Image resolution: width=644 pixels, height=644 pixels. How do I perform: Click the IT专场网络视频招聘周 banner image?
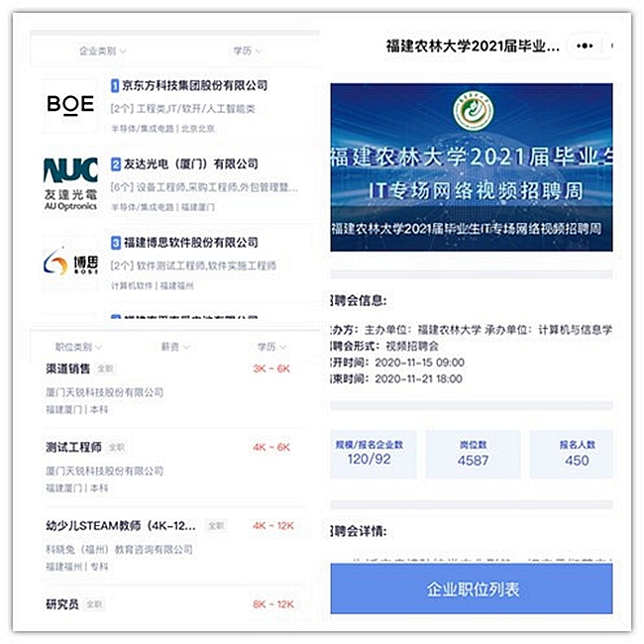tap(472, 167)
